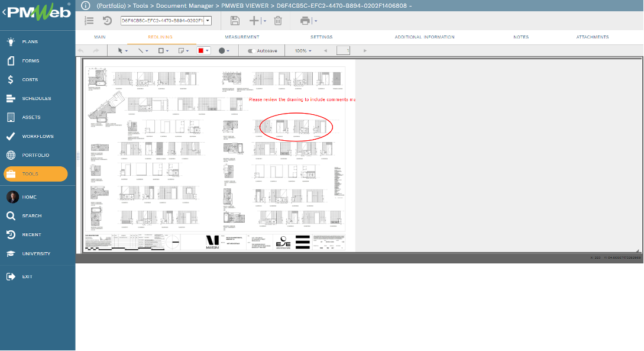Open the Workflows module
This screenshot has width=644, height=351.
click(x=38, y=136)
